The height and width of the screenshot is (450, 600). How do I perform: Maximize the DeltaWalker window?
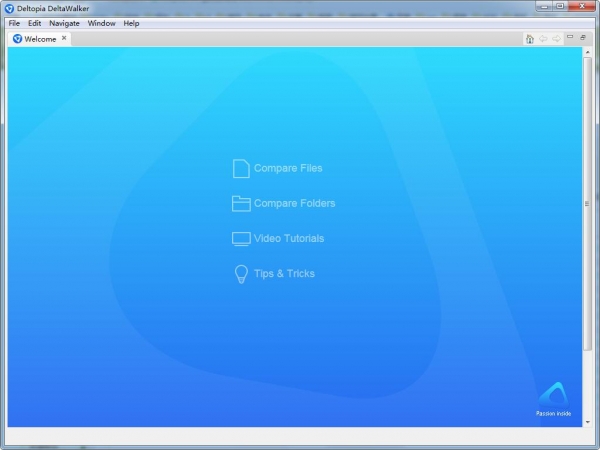(560, 7)
